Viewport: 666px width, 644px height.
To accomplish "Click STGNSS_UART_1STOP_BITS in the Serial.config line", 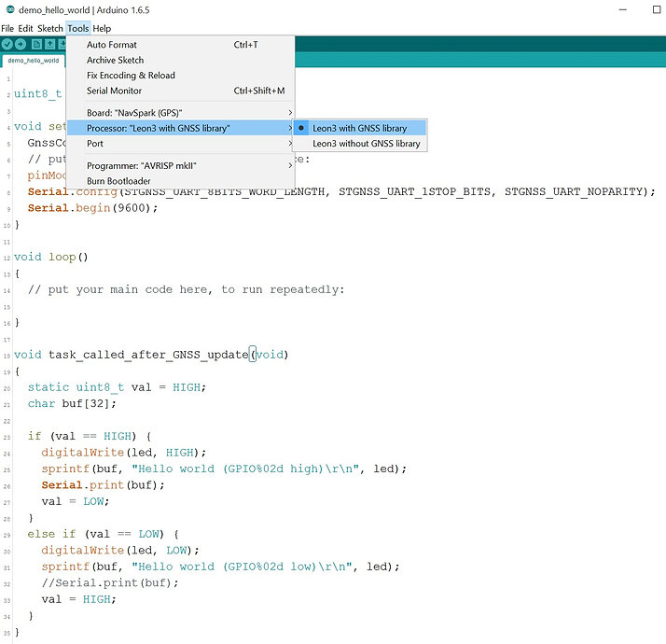I will point(414,191).
